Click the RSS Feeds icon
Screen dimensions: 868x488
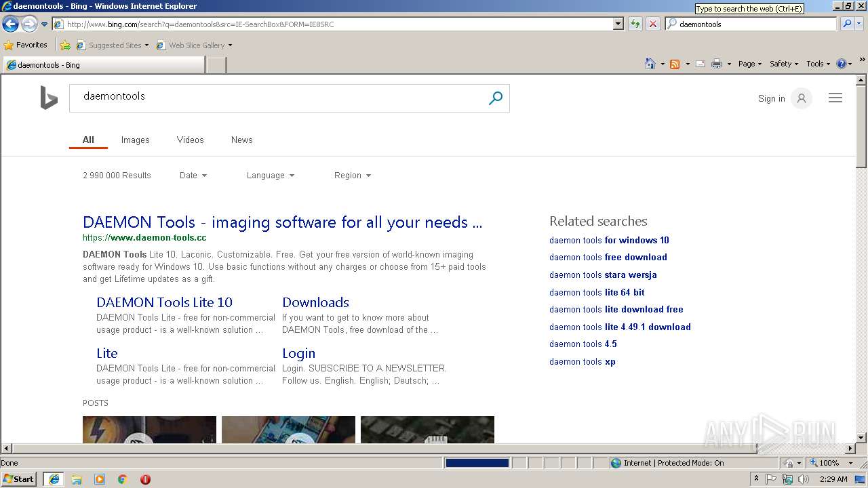[x=675, y=64]
